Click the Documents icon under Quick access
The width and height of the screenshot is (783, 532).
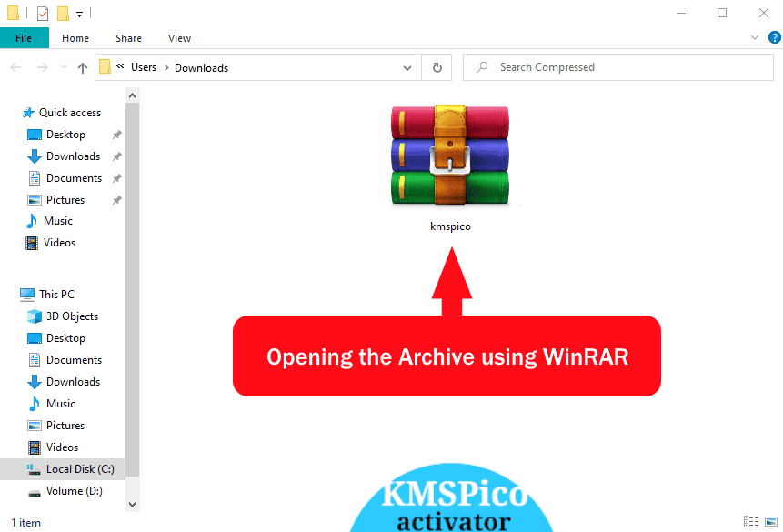point(35,178)
